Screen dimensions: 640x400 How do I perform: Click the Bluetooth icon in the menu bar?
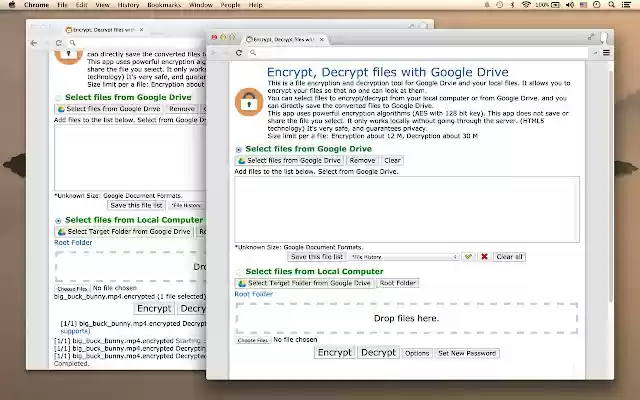point(513,5)
